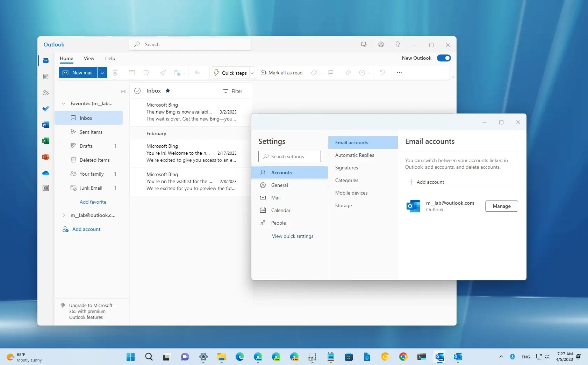Click Manage for m_lab@outlook.com account

[501, 206]
